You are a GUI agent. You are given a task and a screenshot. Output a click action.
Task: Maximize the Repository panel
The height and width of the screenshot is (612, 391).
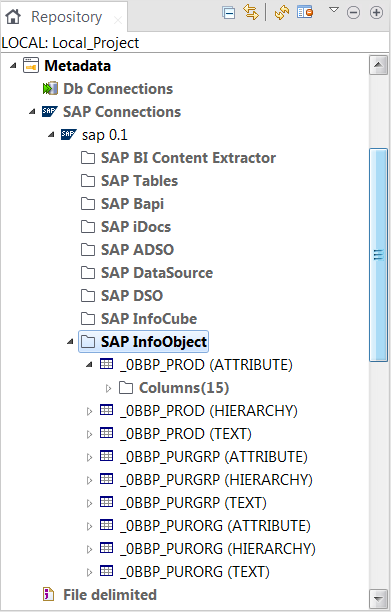[x=376, y=12]
